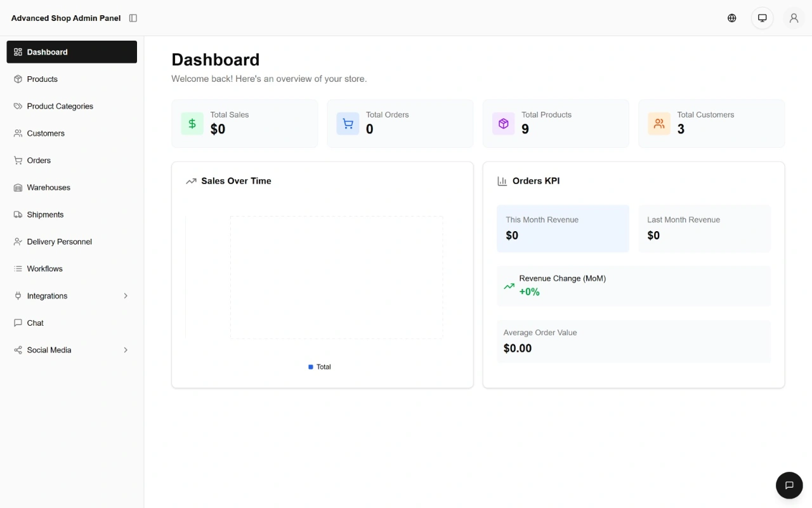
Task: Click the green dollar Total Sales icon
Action: pos(192,124)
